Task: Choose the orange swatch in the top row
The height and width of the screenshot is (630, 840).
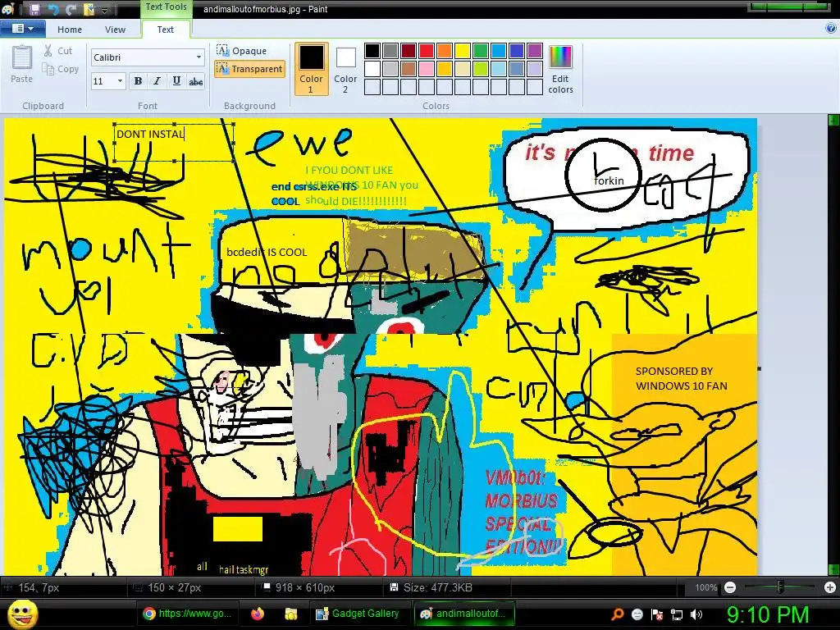Action: tap(445, 51)
